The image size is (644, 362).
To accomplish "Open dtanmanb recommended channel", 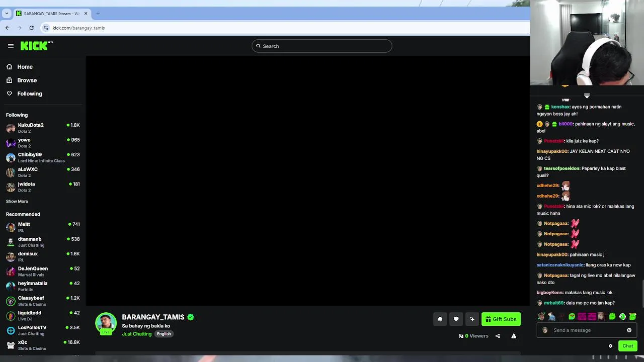I will (43, 242).
